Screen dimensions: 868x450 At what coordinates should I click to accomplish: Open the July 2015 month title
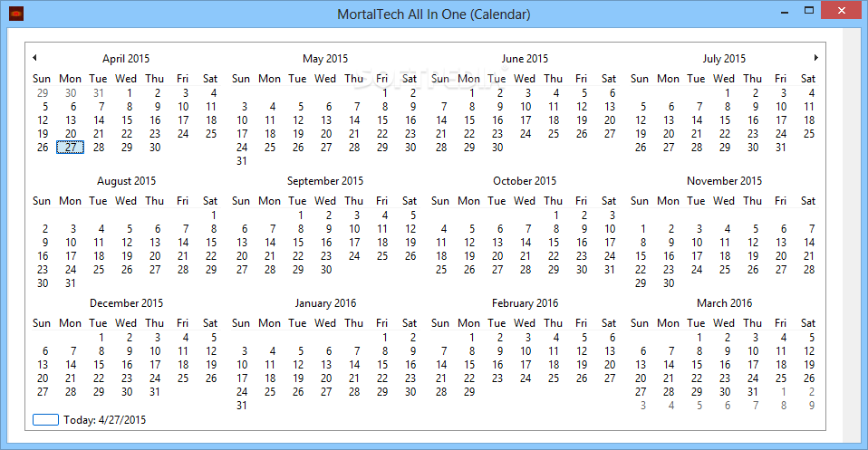pyautogui.click(x=724, y=59)
